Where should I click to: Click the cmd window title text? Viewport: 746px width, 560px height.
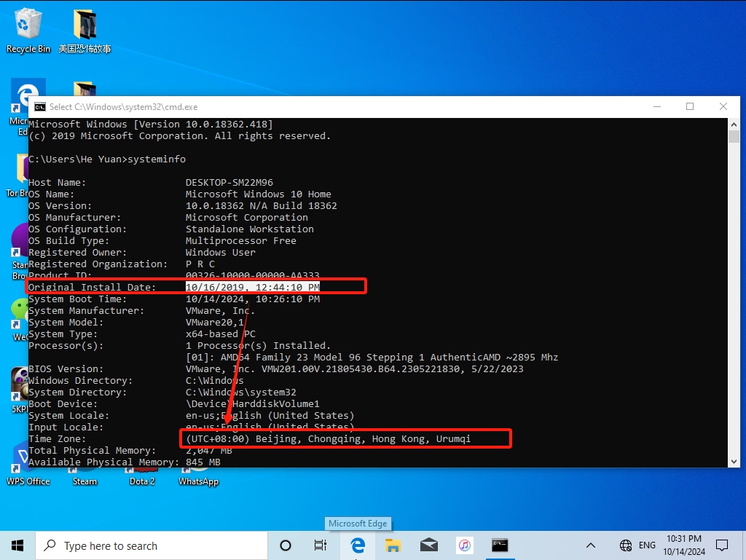(123, 107)
